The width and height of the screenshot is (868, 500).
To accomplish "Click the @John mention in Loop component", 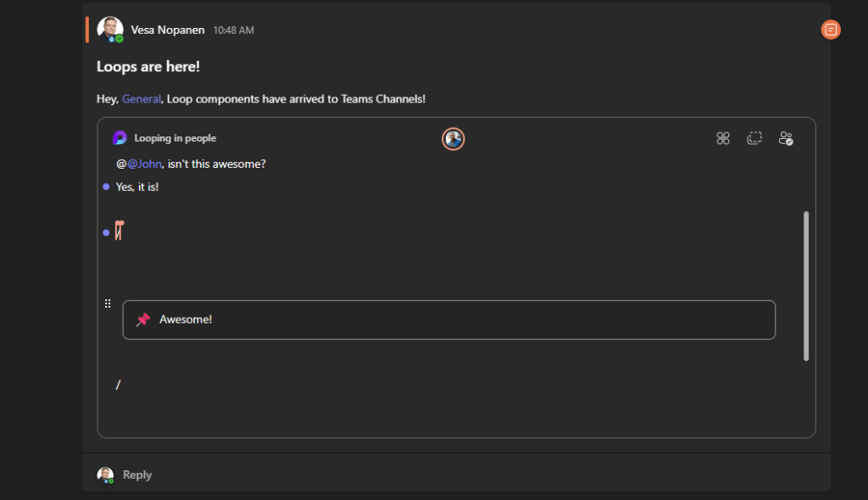I will (144, 164).
